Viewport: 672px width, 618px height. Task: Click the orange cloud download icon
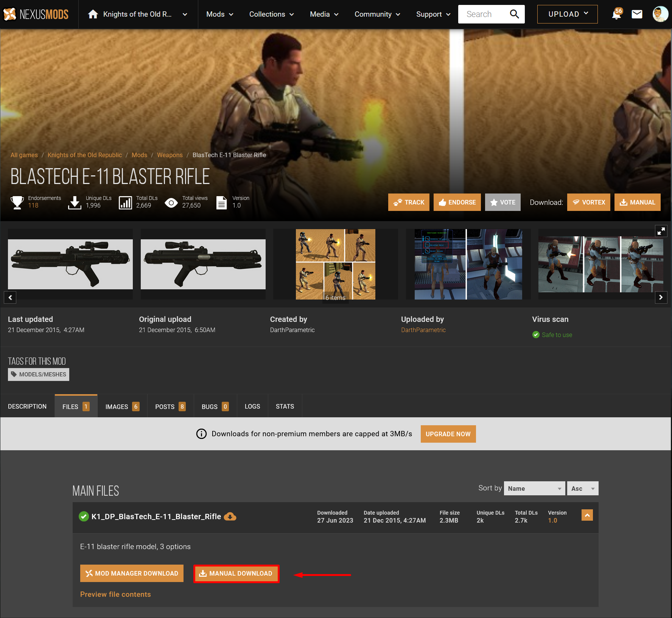click(x=230, y=517)
